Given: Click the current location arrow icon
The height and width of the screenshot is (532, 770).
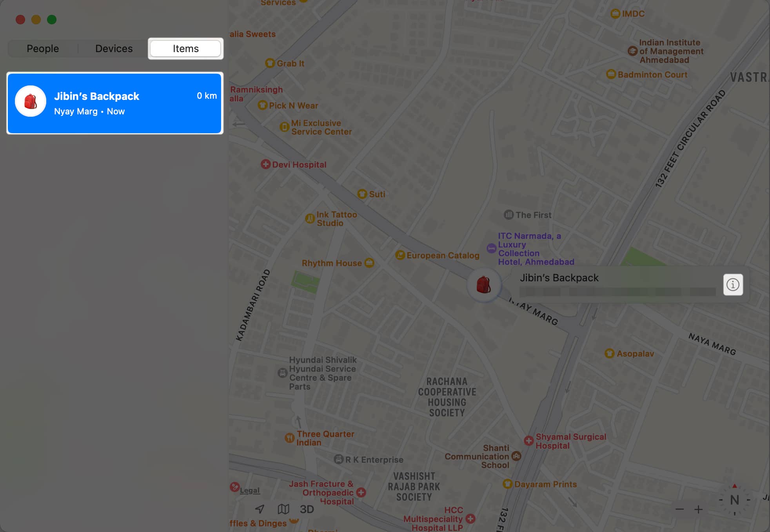Looking at the screenshot, I should click(260, 509).
